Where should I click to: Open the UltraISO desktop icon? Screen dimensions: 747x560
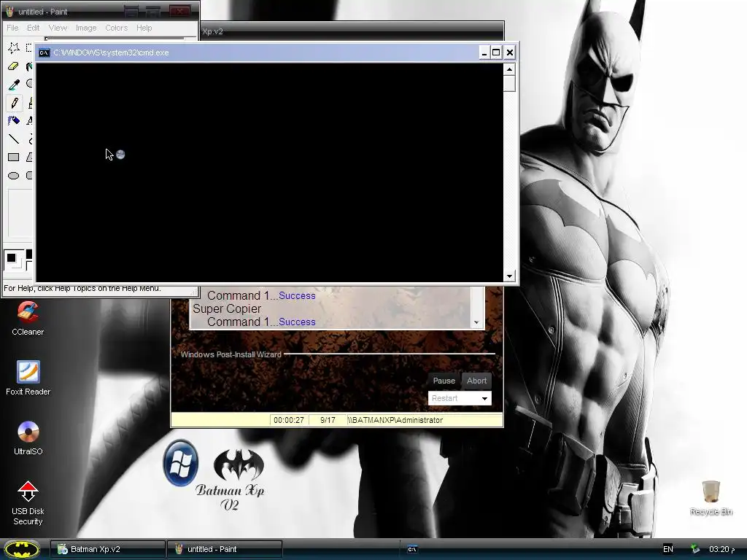(28, 438)
